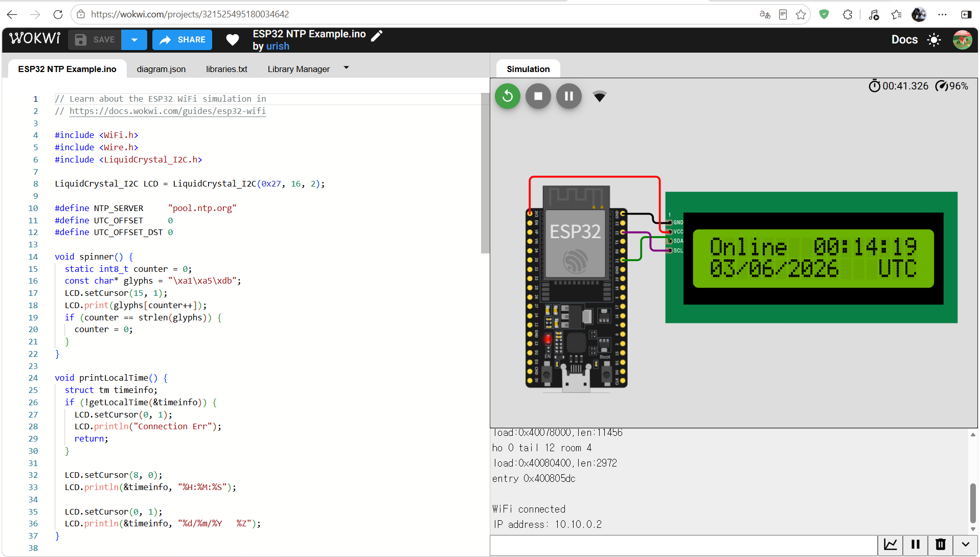This screenshot has width=980, height=557.
Task: Click the code editor vertical scrollbar
Action: pos(485,173)
